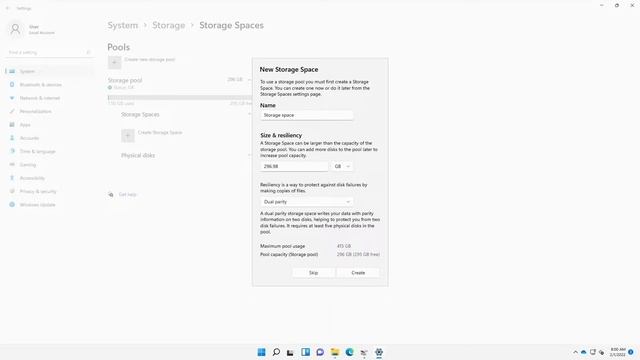The height and width of the screenshot is (360, 640).
Task: Open Widgets from the taskbar
Action: tap(305, 352)
